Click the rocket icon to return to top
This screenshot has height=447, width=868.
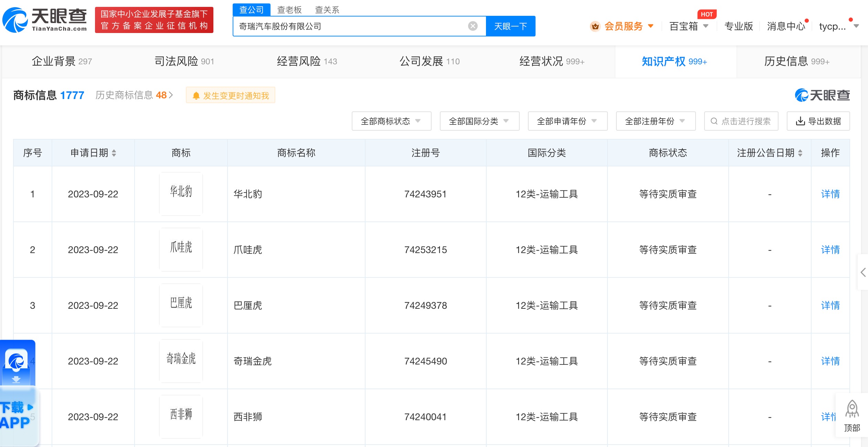(852, 409)
